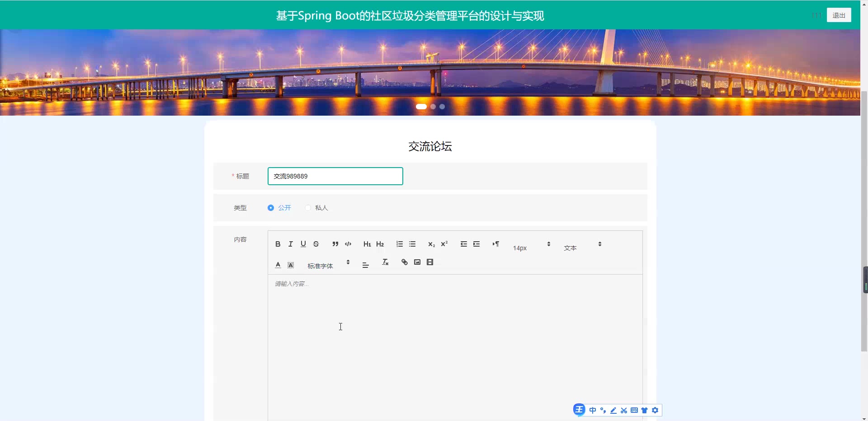Insert a code block
Viewport: 868px width, 421px height.
[x=348, y=244]
